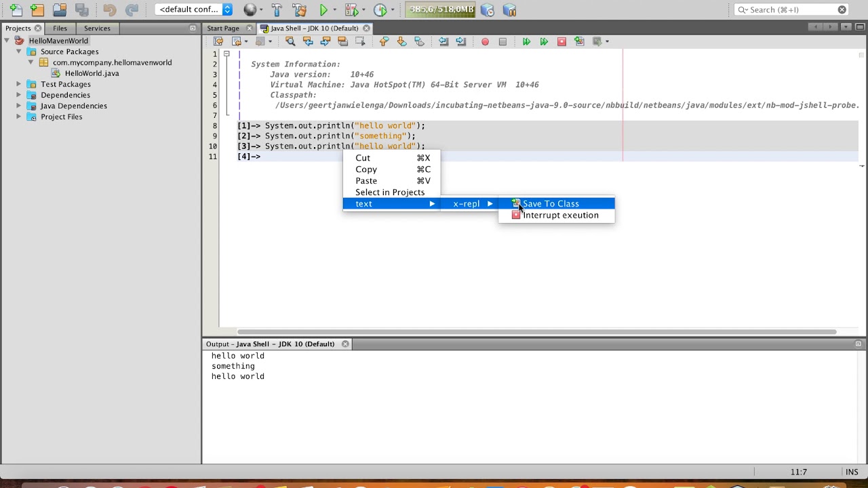This screenshot has height=488, width=868.
Task: Open the Back navigation dropdown arrow
Action: (245, 42)
